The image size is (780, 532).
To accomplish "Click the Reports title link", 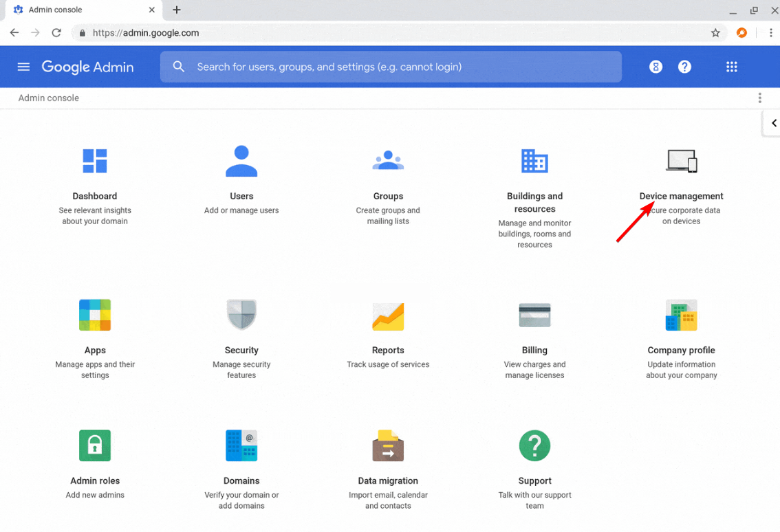I will (388, 350).
